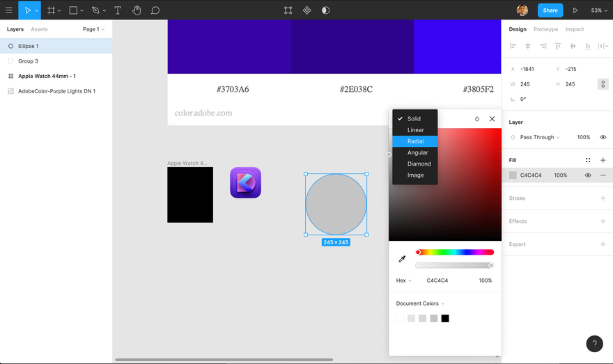Select the Hand tool
The height and width of the screenshot is (364, 613).
(x=136, y=10)
